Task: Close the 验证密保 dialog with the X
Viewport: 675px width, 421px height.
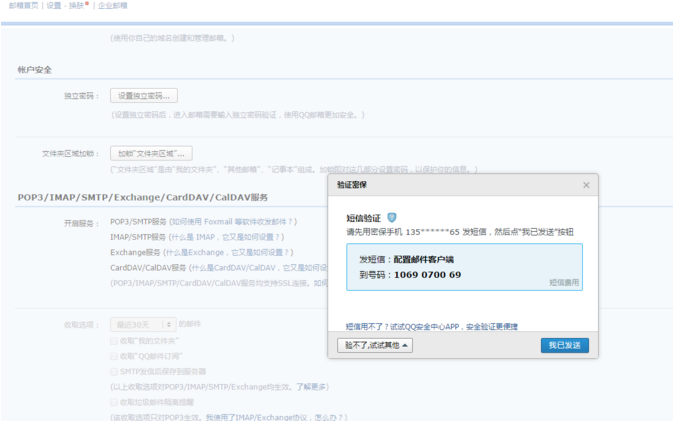Action: point(586,185)
